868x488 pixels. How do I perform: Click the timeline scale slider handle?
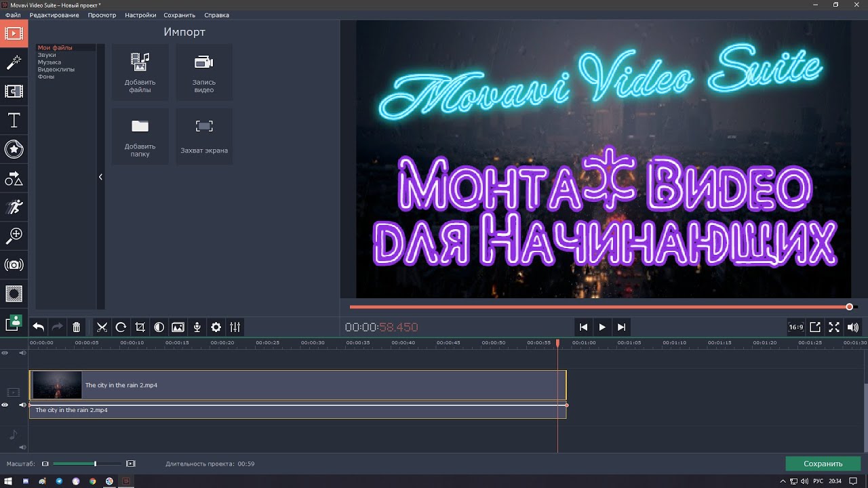tap(95, 464)
